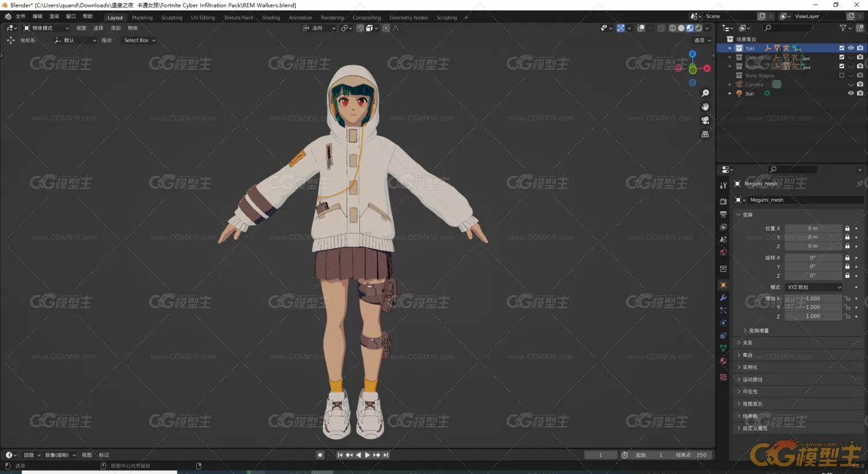This screenshot has height=474, width=868.
Task: Switch to the Shading workspace tab
Action: (x=271, y=17)
